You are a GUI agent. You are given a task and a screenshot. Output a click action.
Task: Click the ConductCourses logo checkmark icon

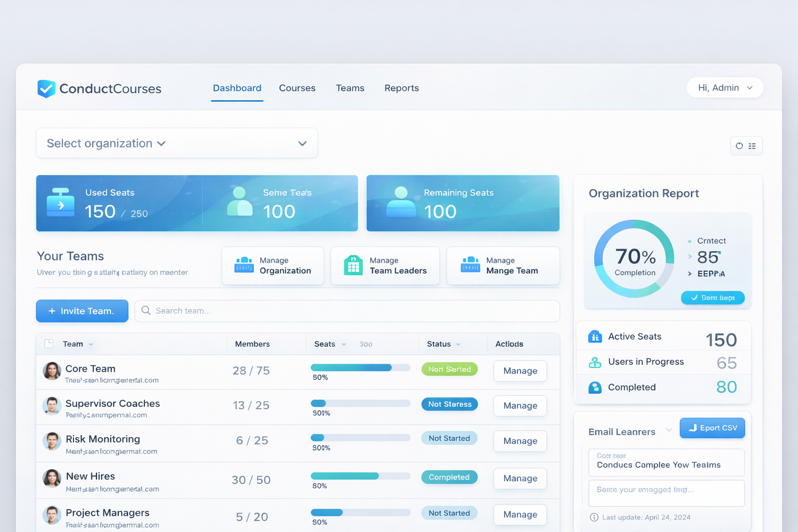point(46,89)
